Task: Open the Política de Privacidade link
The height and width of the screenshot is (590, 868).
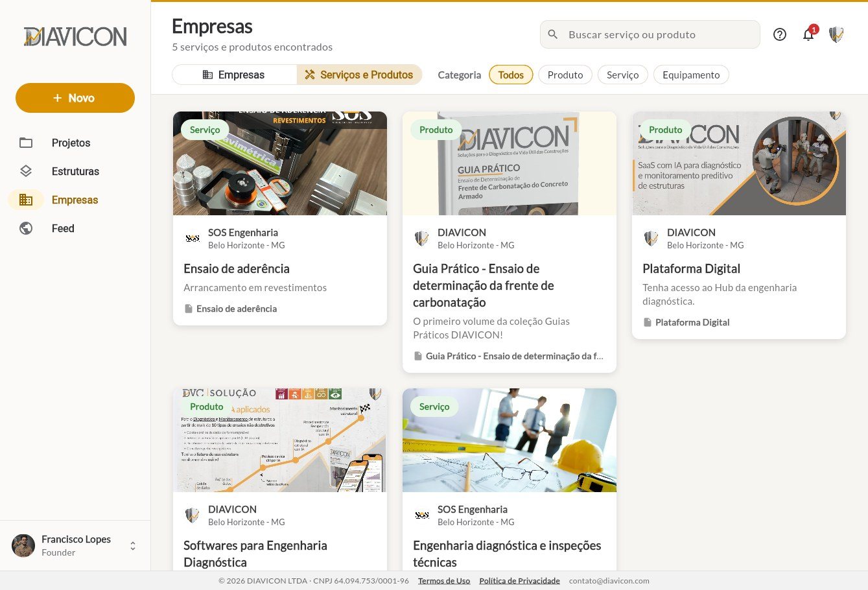Action: 519,581
